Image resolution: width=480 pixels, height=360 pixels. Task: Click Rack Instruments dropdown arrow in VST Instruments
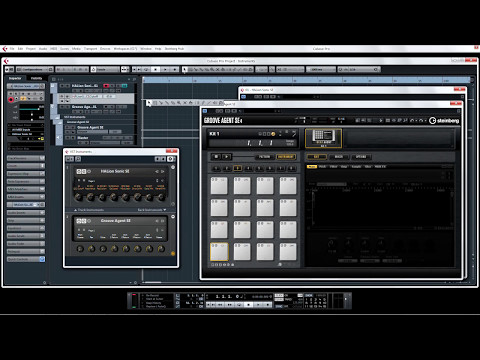[x=164, y=210]
